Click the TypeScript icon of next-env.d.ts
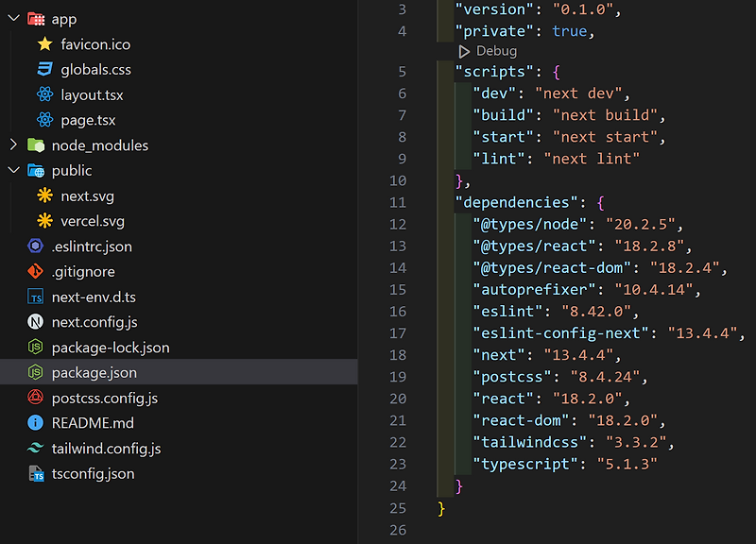 point(35,297)
